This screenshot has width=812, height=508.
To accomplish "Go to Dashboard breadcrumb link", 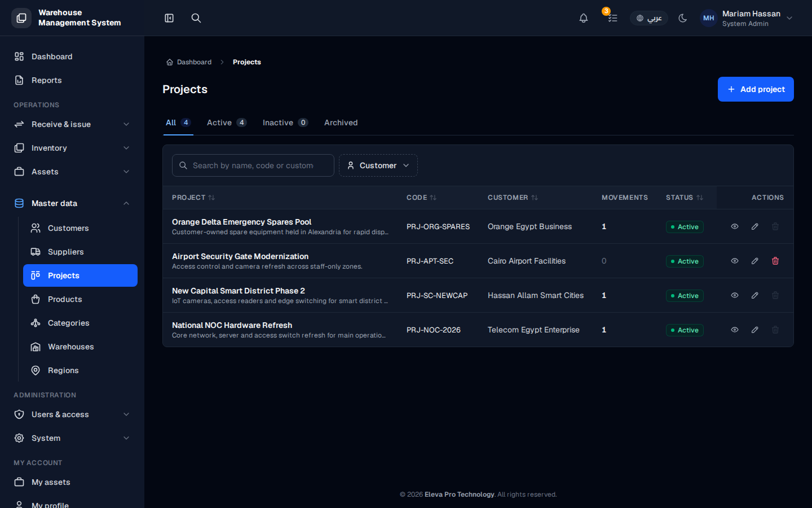I will pyautogui.click(x=189, y=62).
